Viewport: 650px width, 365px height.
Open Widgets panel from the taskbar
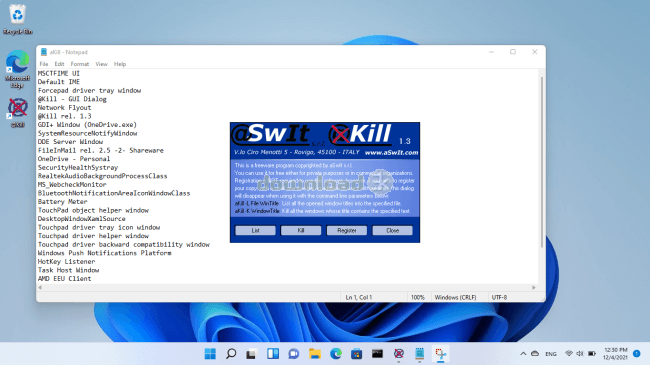pos(273,354)
